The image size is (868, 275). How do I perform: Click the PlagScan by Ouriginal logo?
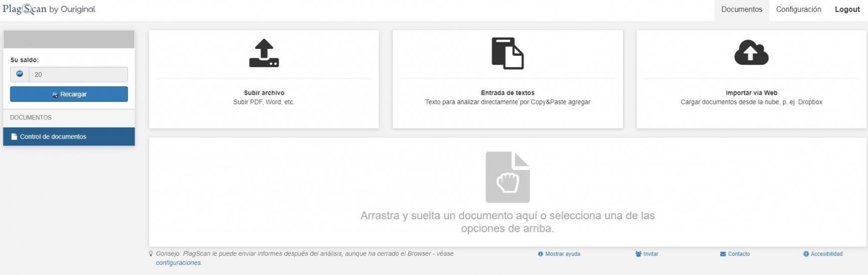coord(49,9)
